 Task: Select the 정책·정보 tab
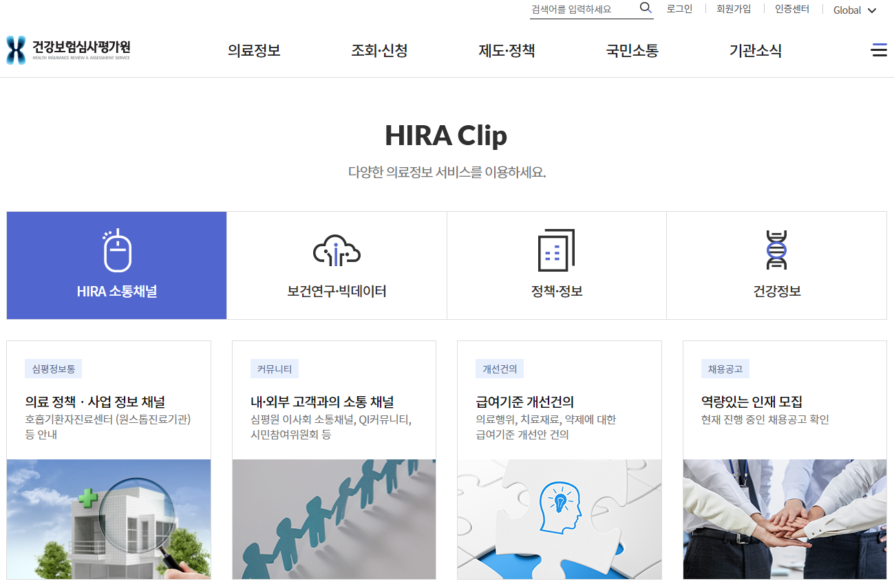557,265
